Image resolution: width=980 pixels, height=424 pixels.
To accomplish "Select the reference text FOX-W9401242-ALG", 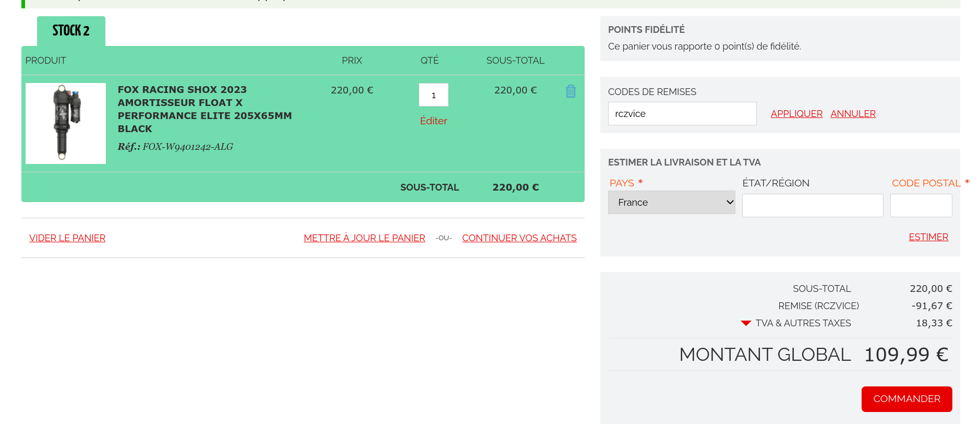I will [188, 147].
